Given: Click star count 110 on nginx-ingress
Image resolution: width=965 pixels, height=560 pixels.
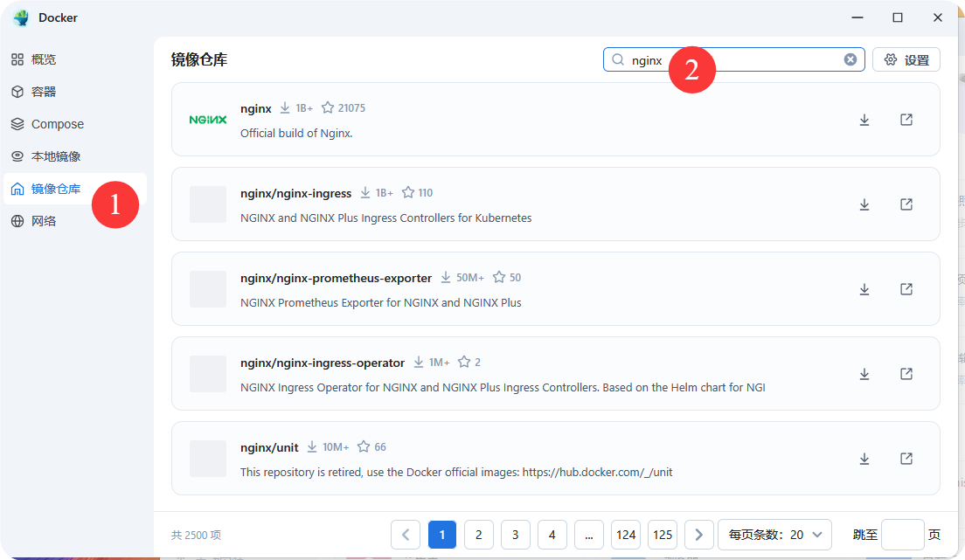Looking at the screenshot, I should [x=426, y=193].
